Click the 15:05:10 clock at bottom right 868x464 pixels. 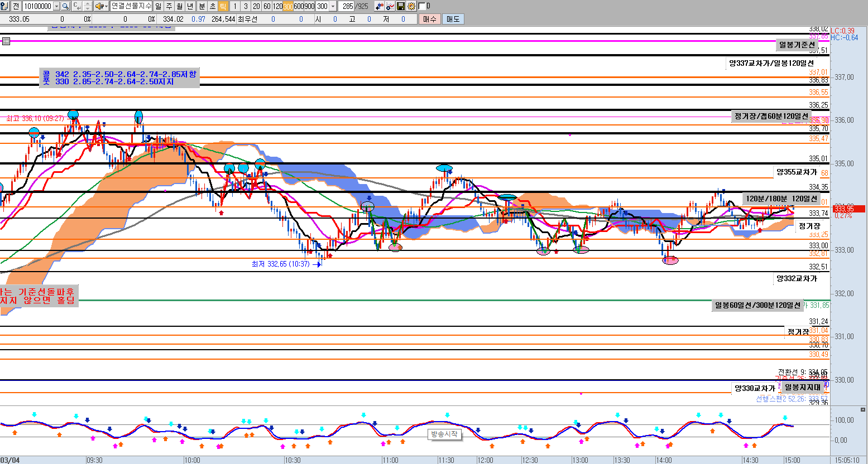coord(848,460)
